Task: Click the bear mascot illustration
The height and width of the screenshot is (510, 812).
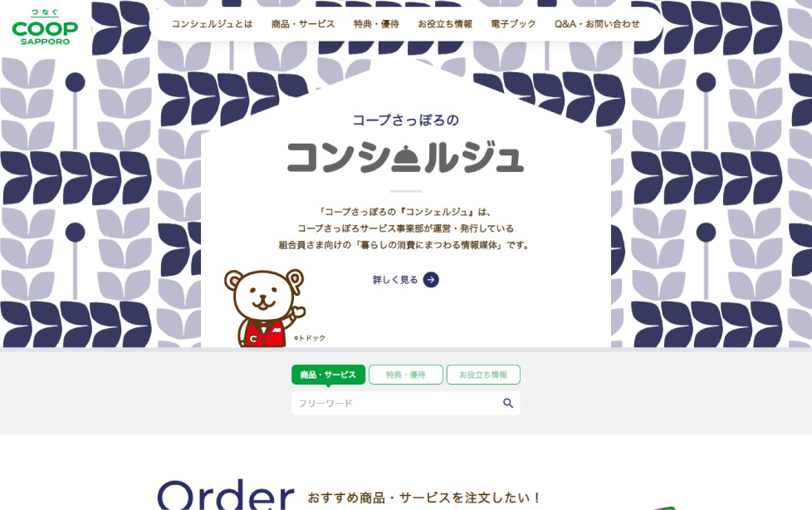Action: coord(265,308)
